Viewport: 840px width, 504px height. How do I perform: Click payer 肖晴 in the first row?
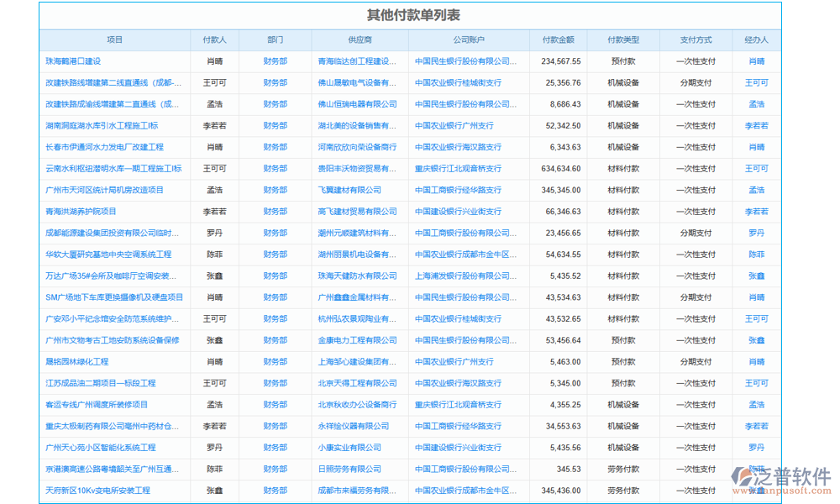tap(215, 60)
